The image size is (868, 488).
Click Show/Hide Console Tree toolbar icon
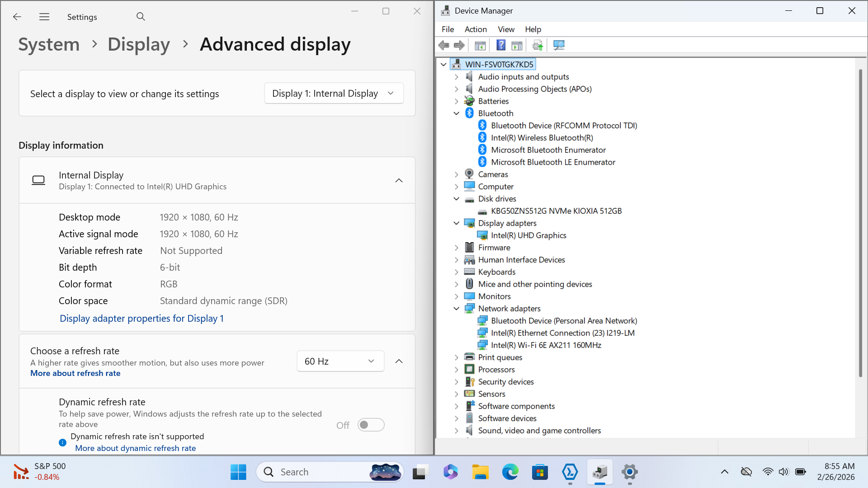pyautogui.click(x=480, y=45)
